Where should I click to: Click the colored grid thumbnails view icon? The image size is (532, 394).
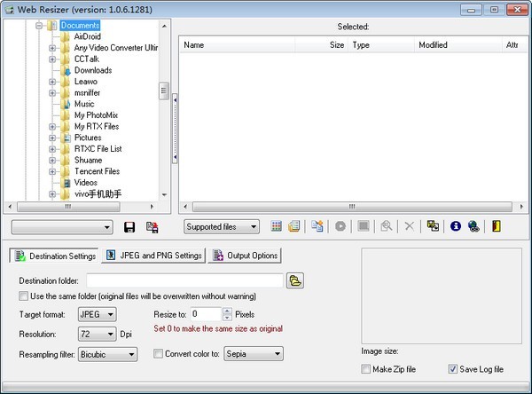pos(276,226)
